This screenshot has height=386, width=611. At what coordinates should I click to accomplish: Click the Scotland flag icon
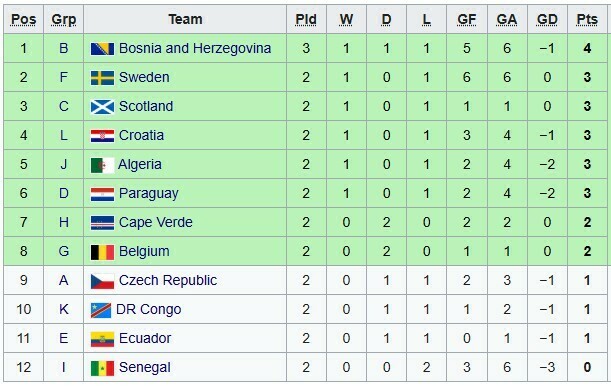(x=102, y=107)
